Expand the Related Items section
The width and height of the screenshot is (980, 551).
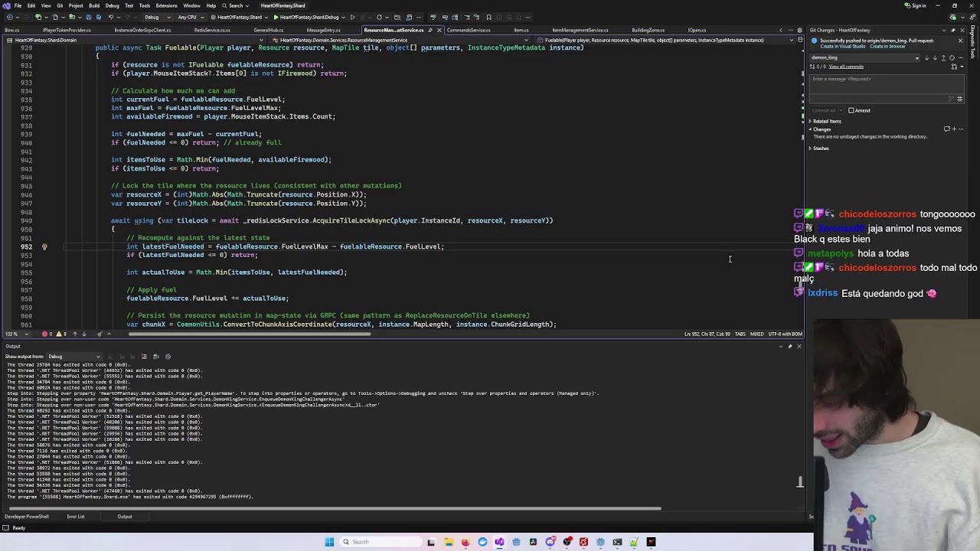click(810, 121)
